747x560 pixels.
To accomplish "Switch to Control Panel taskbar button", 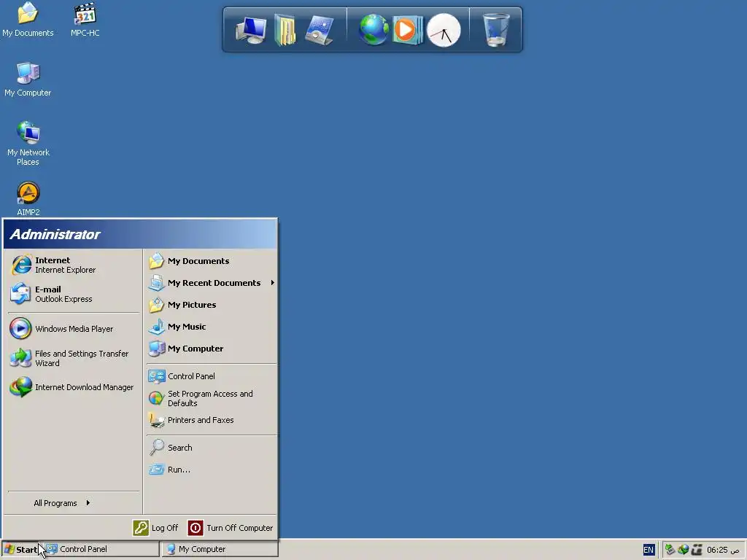I will click(x=101, y=549).
